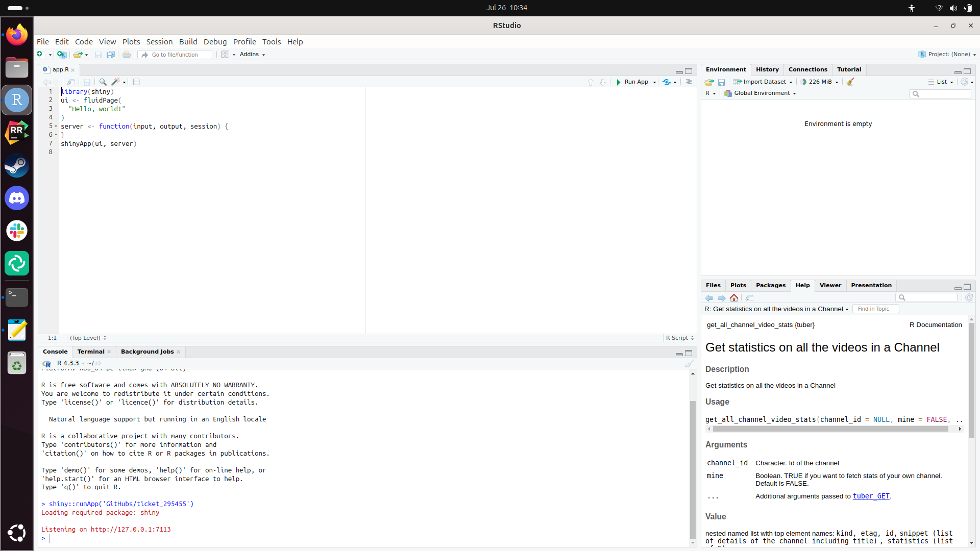
Task: Click the create new project icon
Action: click(62, 55)
